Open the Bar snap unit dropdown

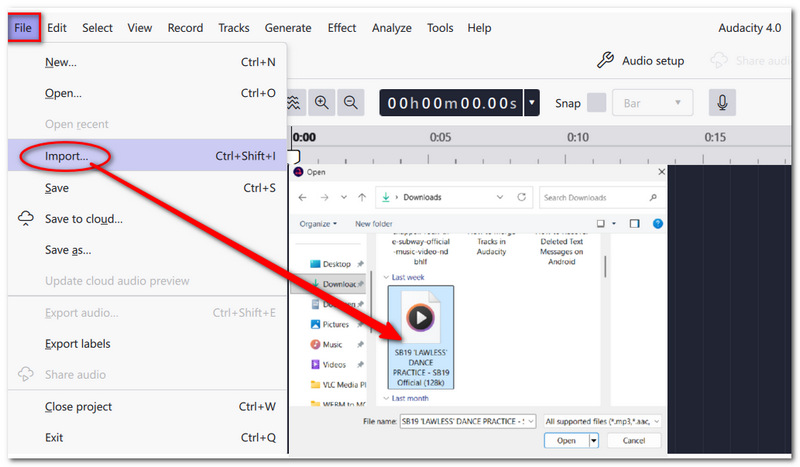652,103
